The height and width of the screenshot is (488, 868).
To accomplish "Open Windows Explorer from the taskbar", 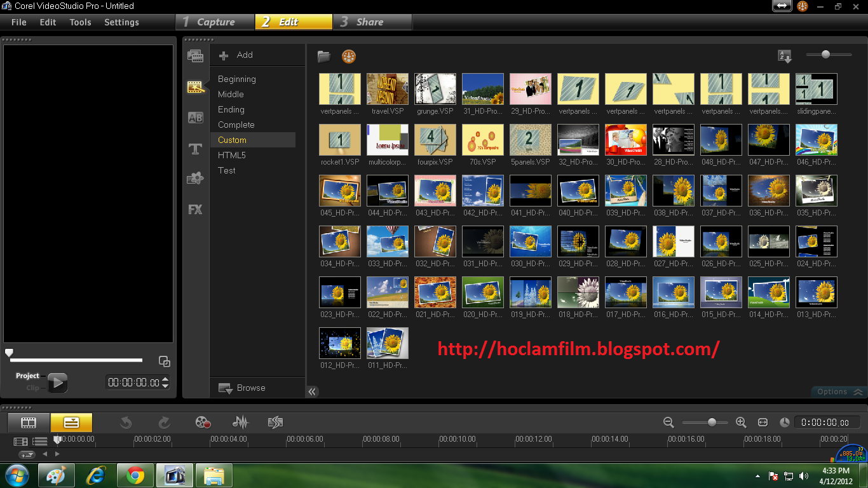I will coord(214,475).
